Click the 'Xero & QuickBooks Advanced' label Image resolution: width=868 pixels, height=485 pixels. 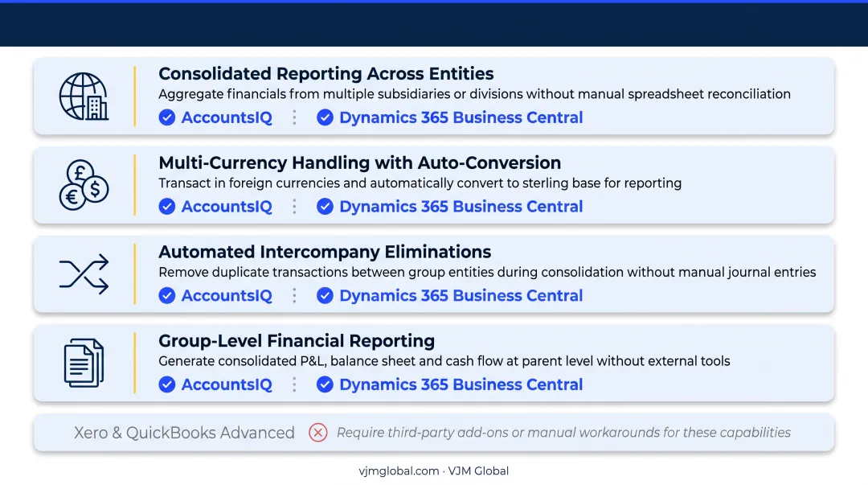point(184,433)
